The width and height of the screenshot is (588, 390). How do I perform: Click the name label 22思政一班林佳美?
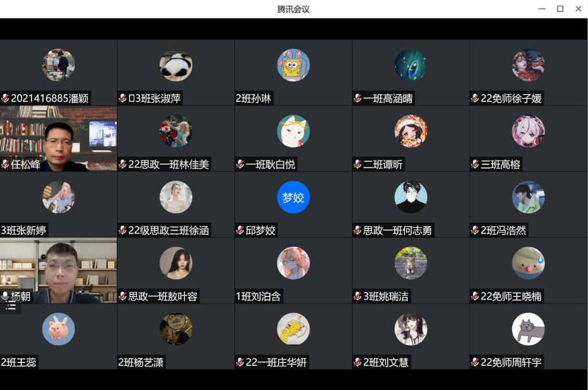coord(168,164)
